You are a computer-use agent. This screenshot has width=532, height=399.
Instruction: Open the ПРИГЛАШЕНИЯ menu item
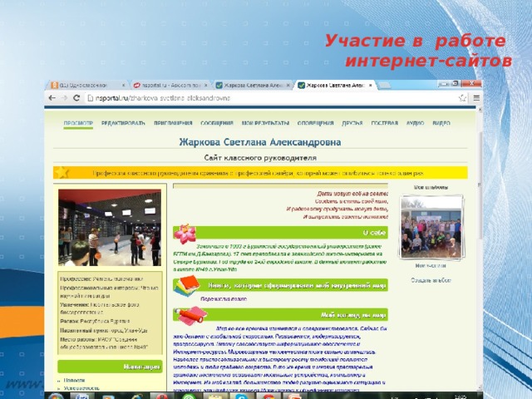tap(173, 123)
